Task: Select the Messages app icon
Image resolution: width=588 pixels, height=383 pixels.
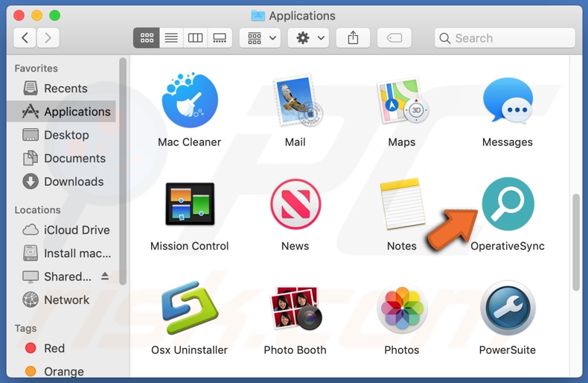Action: pyautogui.click(x=508, y=100)
